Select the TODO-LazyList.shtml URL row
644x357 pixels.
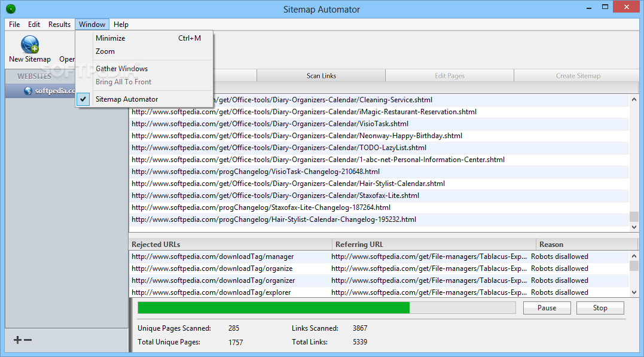[379, 148]
